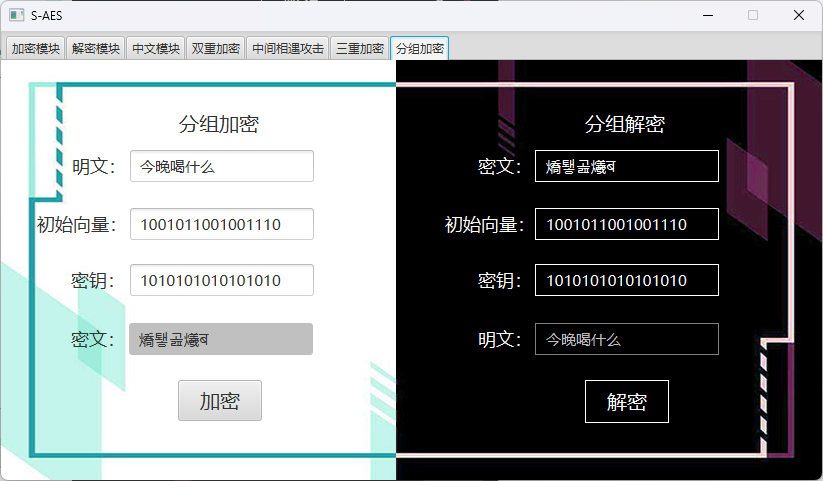Click the S-AES app icon in title bar
The width and height of the screenshot is (823, 481).
tap(16, 16)
